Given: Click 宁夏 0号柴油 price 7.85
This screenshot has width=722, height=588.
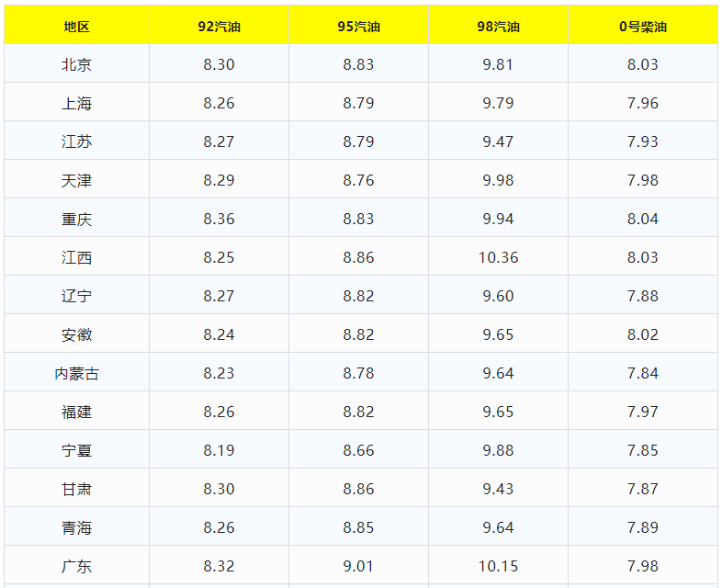Looking at the screenshot, I should click(x=643, y=451).
